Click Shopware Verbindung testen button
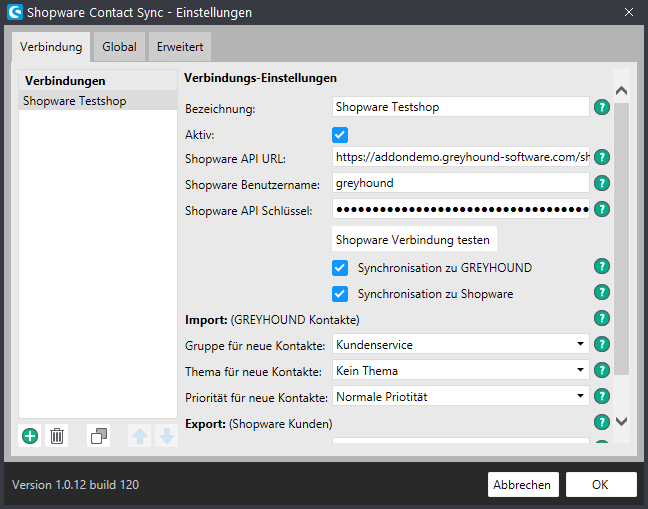The height and width of the screenshot is (509, 648). coord(414,239)
